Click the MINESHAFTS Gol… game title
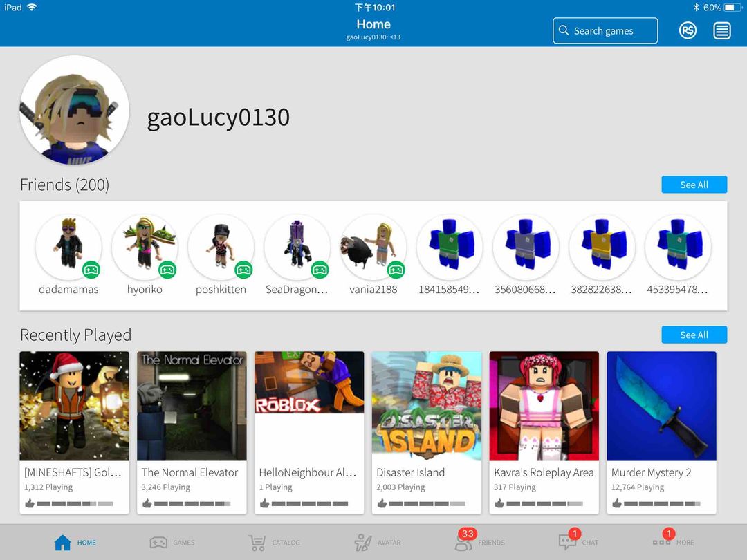This screenshot has width=747, height=560. [x=73, y=472]
